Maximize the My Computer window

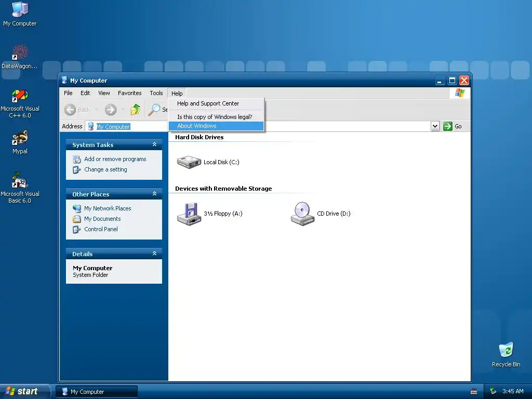(452, 81)
